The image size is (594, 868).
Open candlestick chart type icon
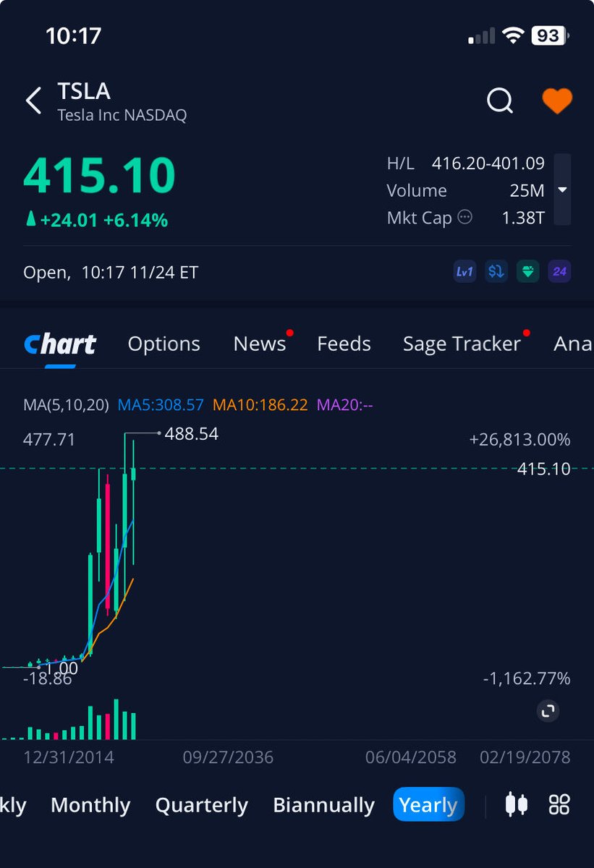tap(517, 804)
